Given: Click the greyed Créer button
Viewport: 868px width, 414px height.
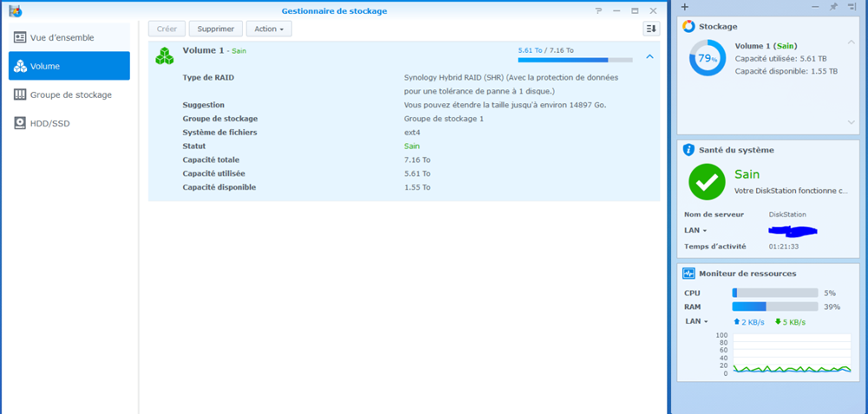Looking at the screenshot, I should pyautogui.click(x=166, y=29).
